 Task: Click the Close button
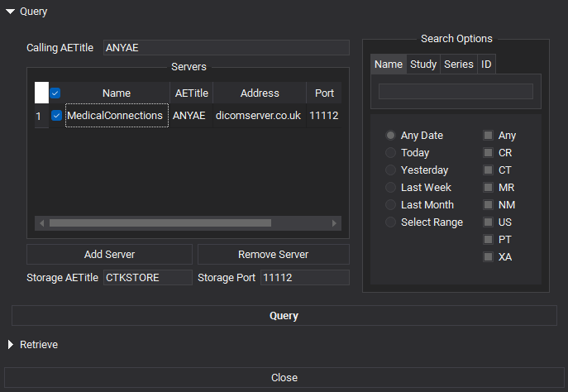(284, 377)
